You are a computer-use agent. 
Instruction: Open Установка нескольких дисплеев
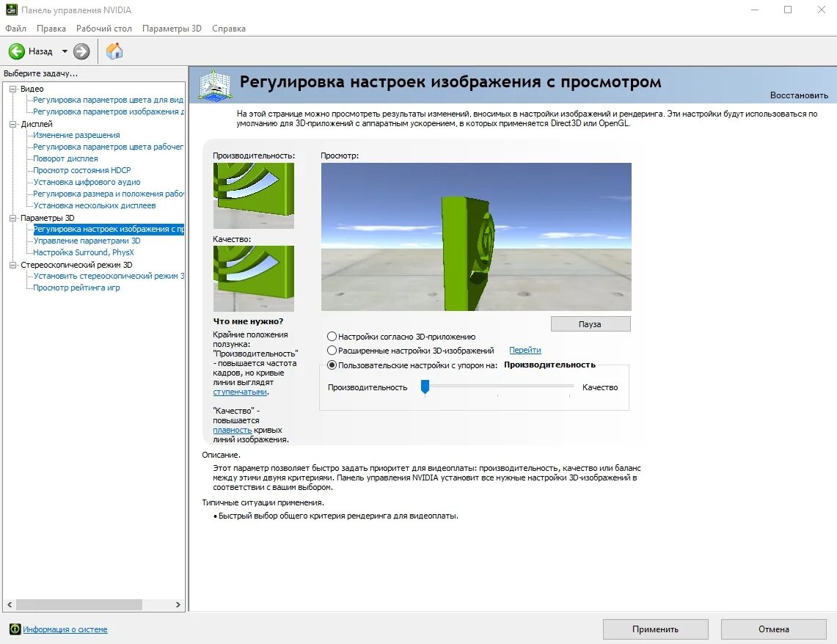pyautogui.click(x=95, y=205)
